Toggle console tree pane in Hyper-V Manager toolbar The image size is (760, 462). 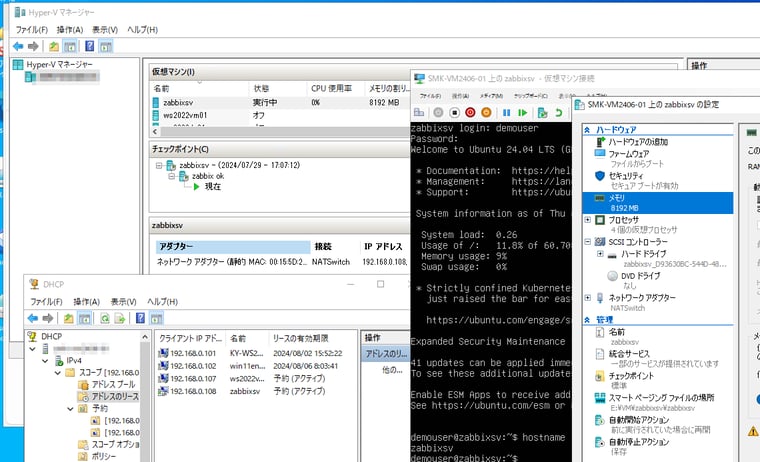[x=70, y=47]
